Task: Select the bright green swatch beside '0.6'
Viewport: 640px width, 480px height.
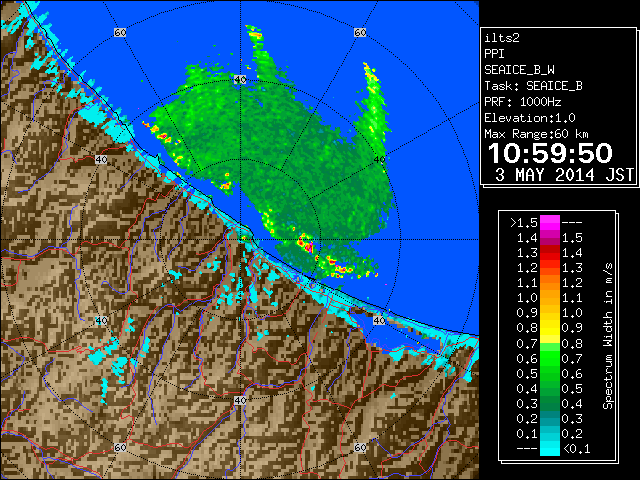Action: (550, 359)
